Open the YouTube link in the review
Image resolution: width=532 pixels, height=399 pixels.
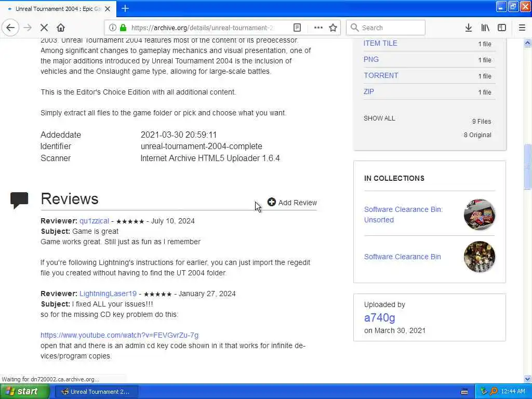pos(119,335)
